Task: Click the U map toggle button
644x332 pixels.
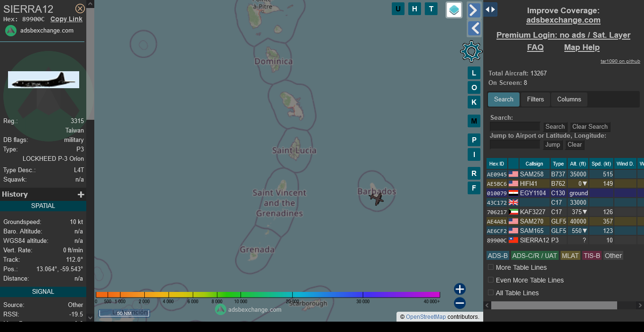Action: coord(398,8)
